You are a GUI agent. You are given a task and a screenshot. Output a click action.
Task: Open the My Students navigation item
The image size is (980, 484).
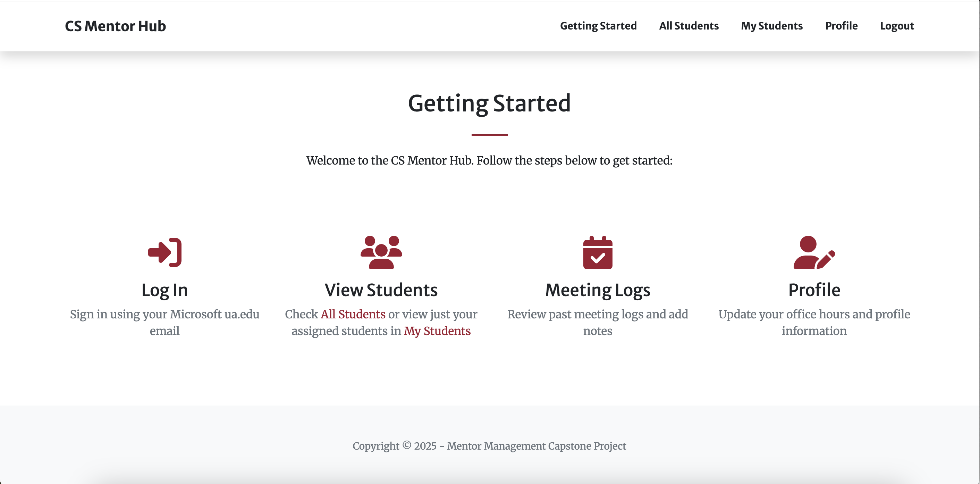pyautogui.click(x=771, y=26)
